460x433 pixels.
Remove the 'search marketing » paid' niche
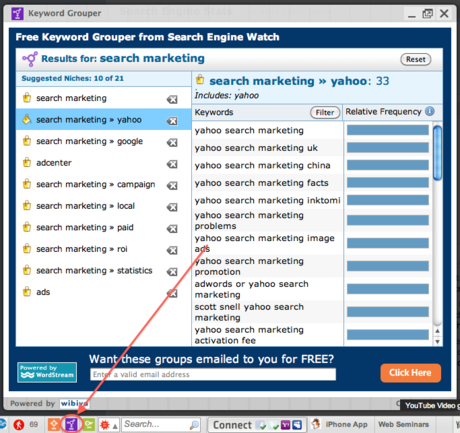(x=172, y=229)
